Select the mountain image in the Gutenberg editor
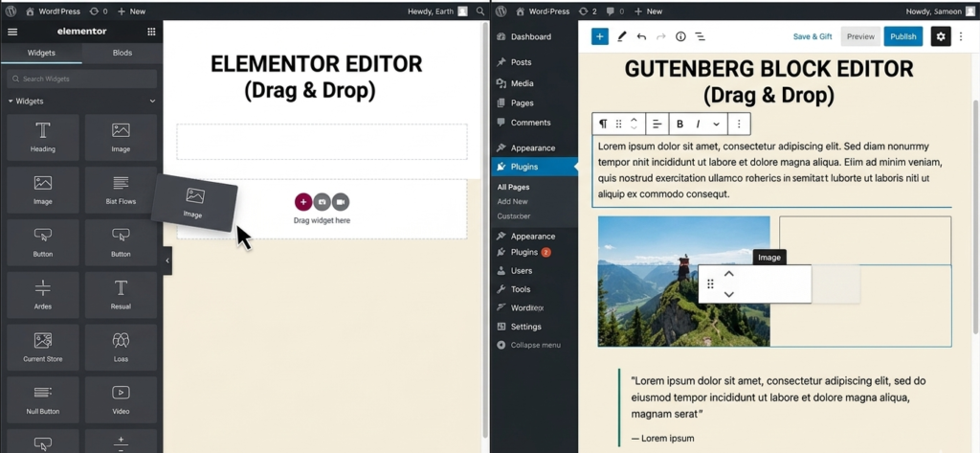 pos(683,281)
